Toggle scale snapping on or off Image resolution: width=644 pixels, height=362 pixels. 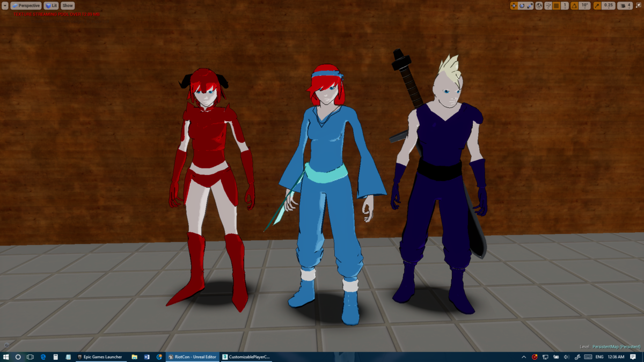597,5
